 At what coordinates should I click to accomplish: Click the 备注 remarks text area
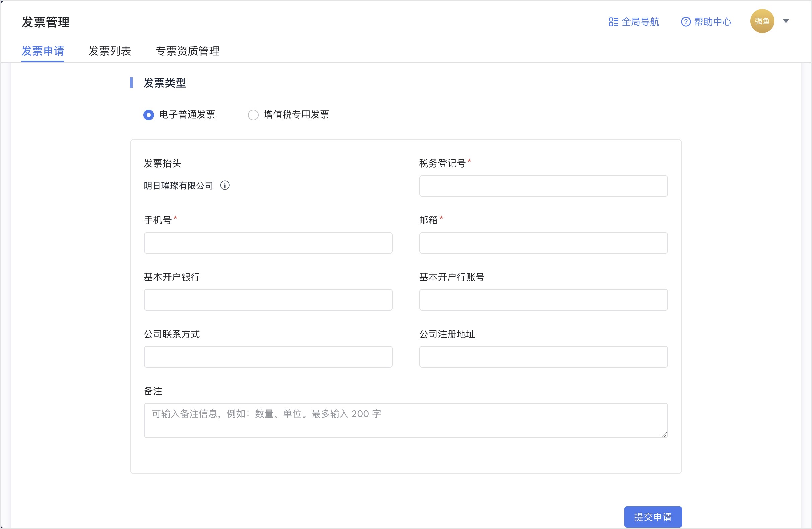pyautogui.click(x=406, y=420)
